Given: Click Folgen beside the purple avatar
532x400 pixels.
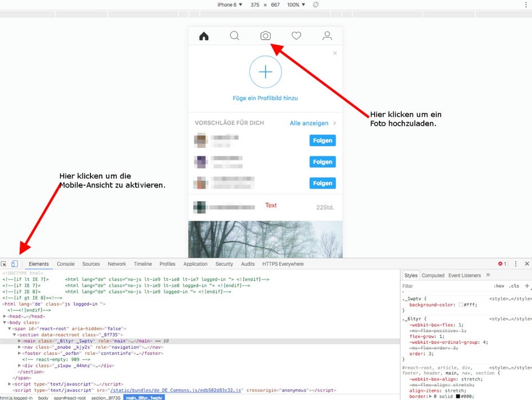Looking at the screenshot, I should pos(322,162).
